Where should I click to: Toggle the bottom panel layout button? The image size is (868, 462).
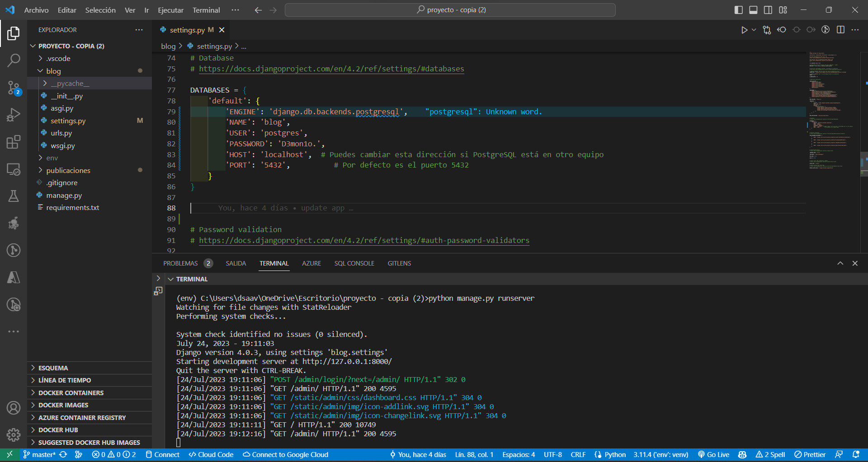click(753, 10)
